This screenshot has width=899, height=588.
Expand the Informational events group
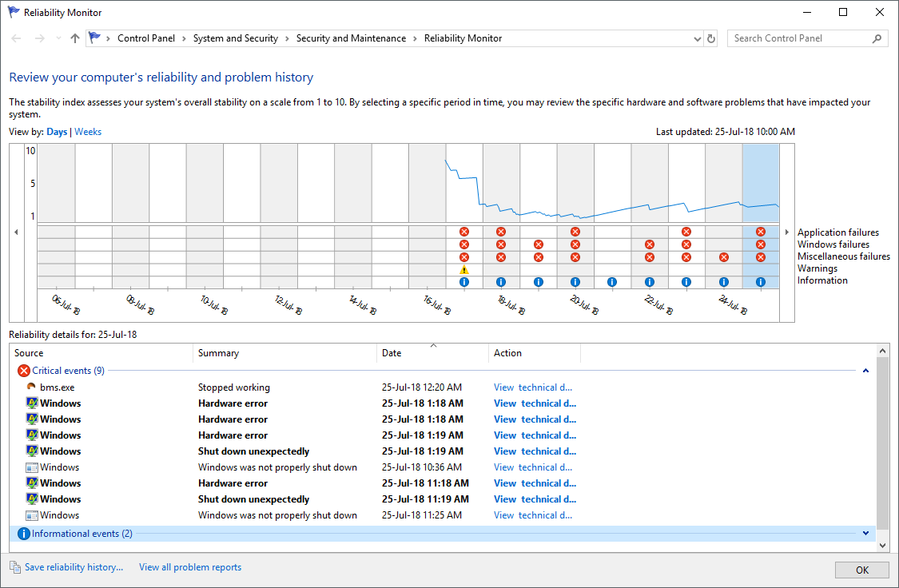point(865,534)
